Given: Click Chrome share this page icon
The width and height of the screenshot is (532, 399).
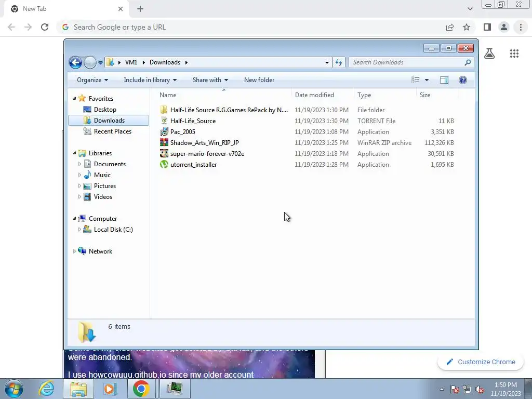Looking at the screenshot, I should pos(450,27).
